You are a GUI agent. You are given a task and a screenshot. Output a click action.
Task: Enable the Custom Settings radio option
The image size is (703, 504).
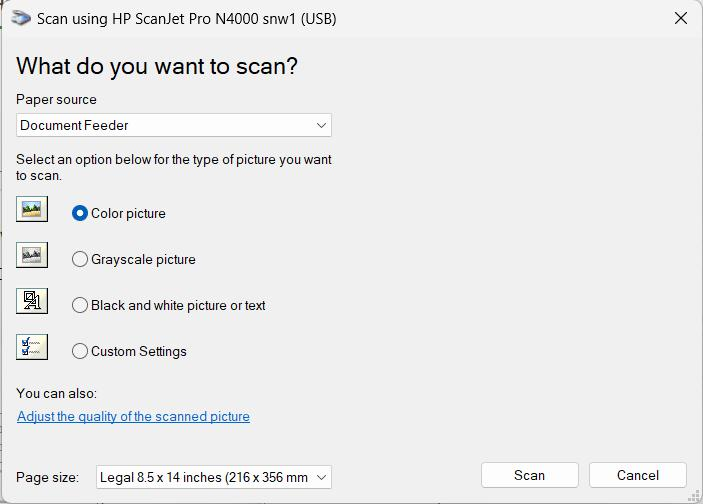80,351
